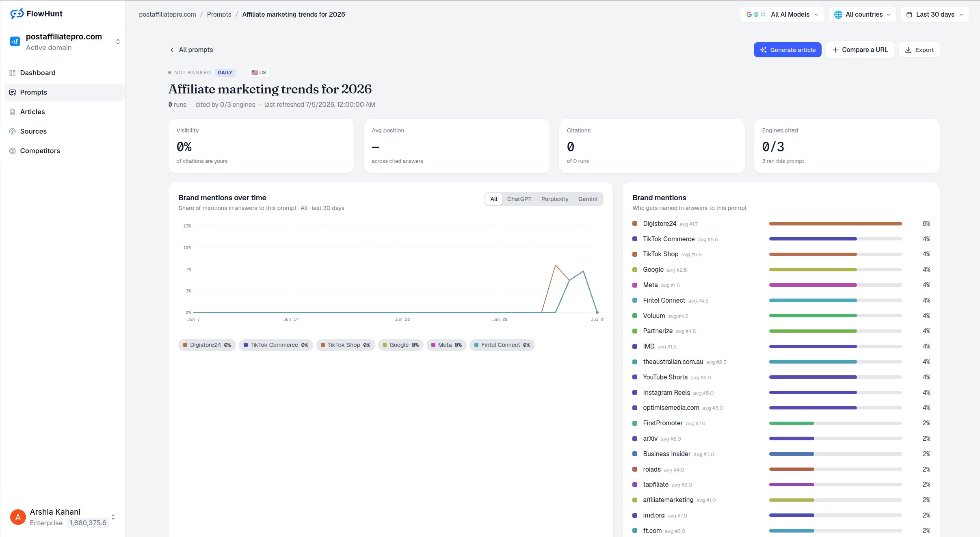Image resolution: width=980 pixels, height=537 pixels.
Task: Go to Sources in the sidebar
Action: click(x=65, y=131)
